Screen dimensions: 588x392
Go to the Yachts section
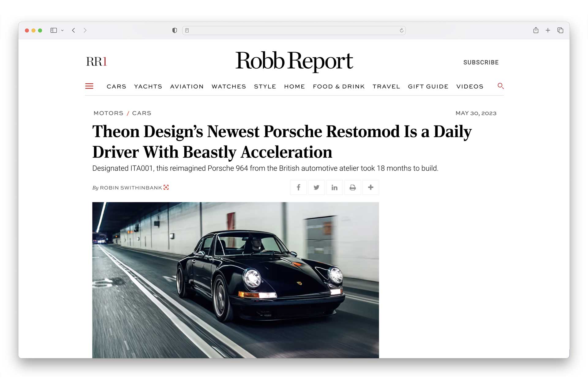[148, 86]
